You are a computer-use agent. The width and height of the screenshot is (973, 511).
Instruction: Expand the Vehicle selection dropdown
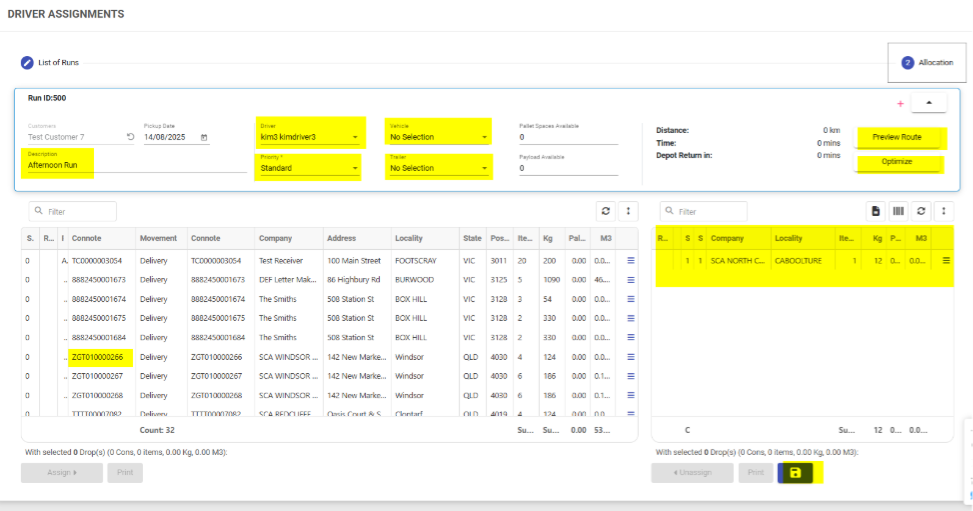point(485,137)
